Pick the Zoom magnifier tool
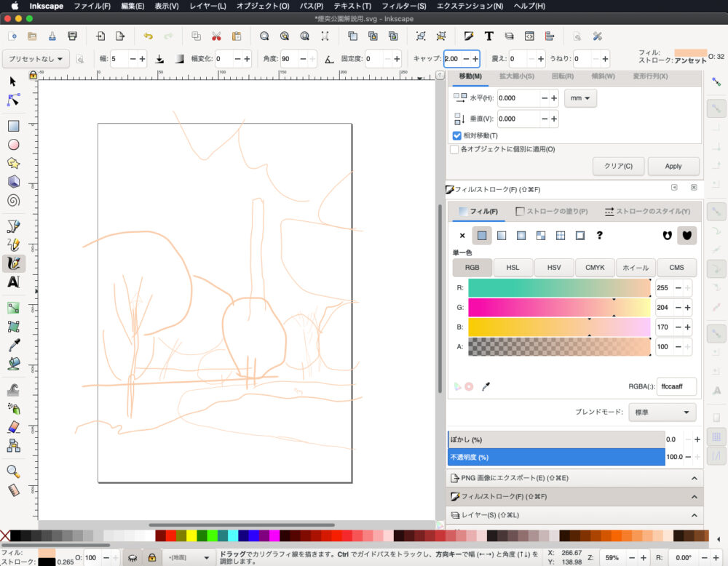Screen dimensions: 728x566 click(13, 471)
